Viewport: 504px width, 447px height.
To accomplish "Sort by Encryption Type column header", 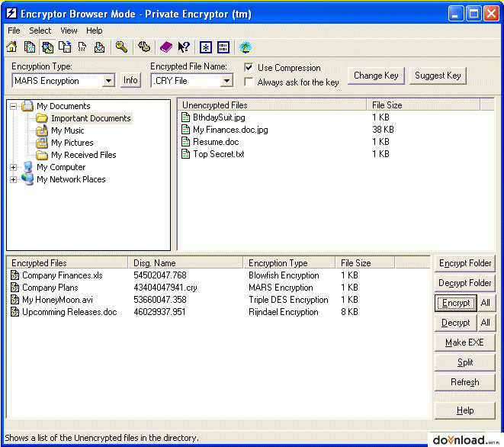I will pos(289,263).
